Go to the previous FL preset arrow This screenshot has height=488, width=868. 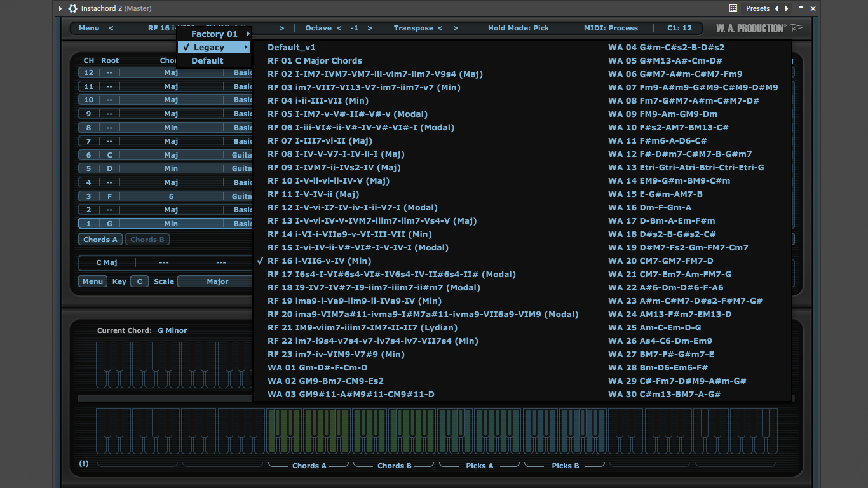point(776,8)
